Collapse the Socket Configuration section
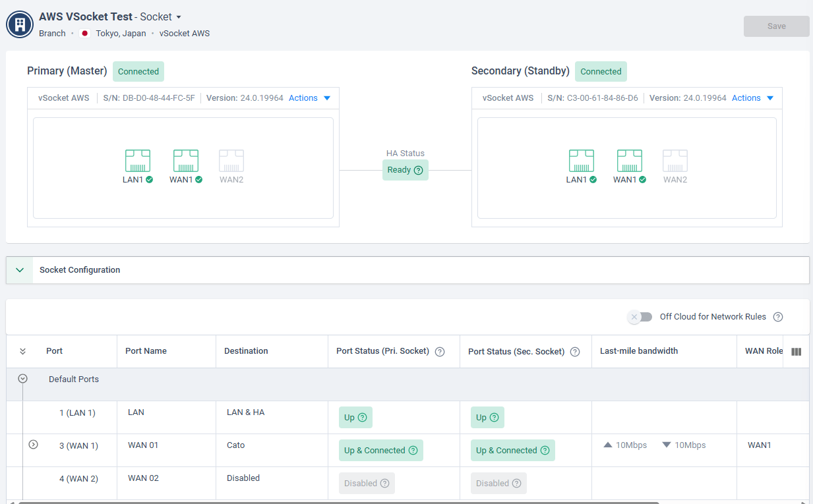 click(20, 270)
